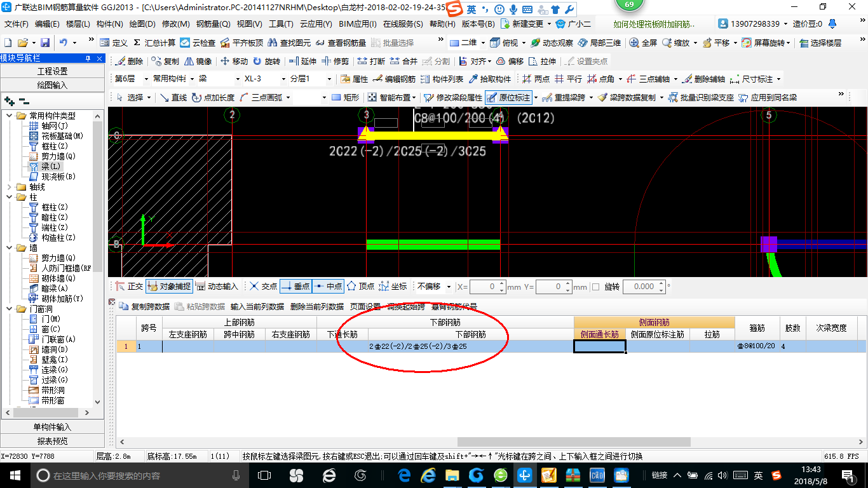Switch to 单构件输入 navigation tab
868x488 pixels.
pyautogui.click(x=52, y=427)
